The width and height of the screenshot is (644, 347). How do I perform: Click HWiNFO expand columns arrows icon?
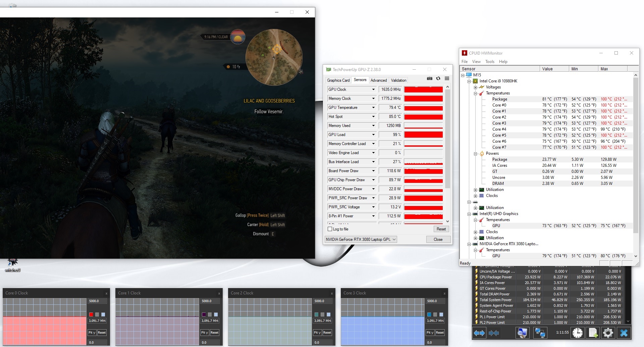click(x=479, y=333)
